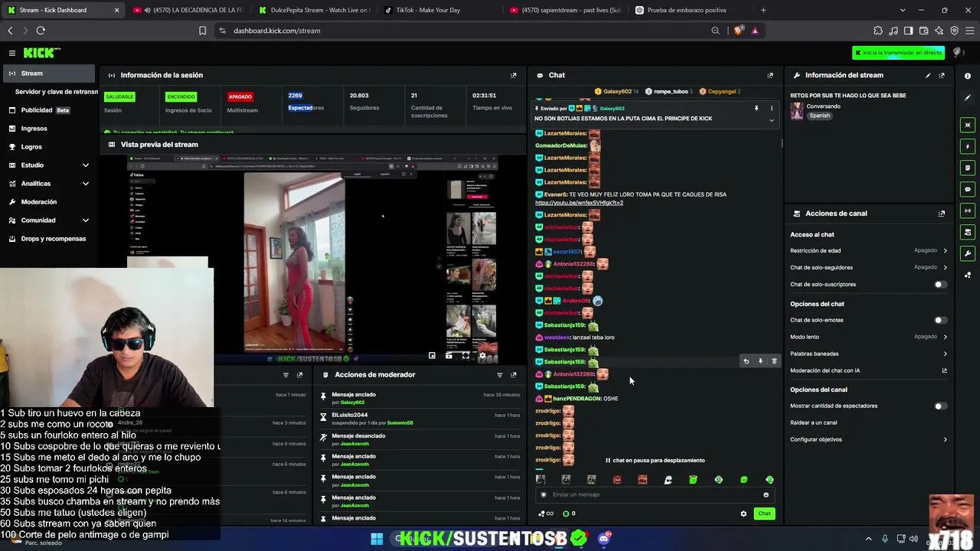Open Drops y recompensas in the sidebar
Image resolution: width=980 pixels, height=551 pixels.
(x=48, y=239)
